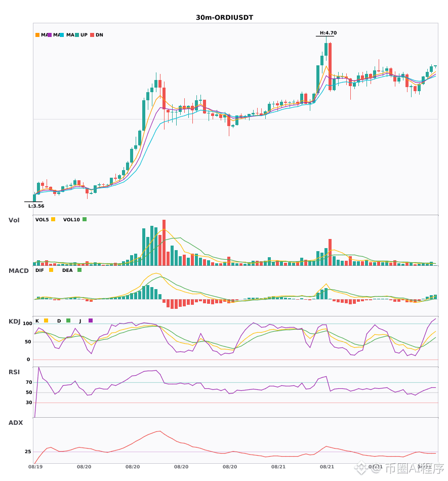
Task: Click the teal UP legend swatch
Action: 77,35
